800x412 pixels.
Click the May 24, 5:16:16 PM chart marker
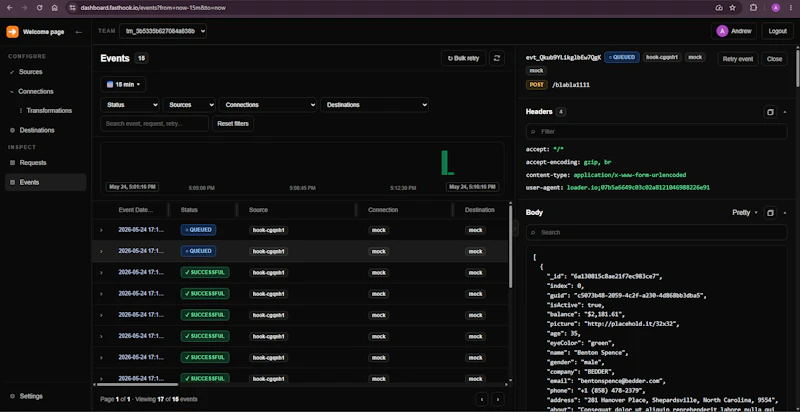click(472, 187)
